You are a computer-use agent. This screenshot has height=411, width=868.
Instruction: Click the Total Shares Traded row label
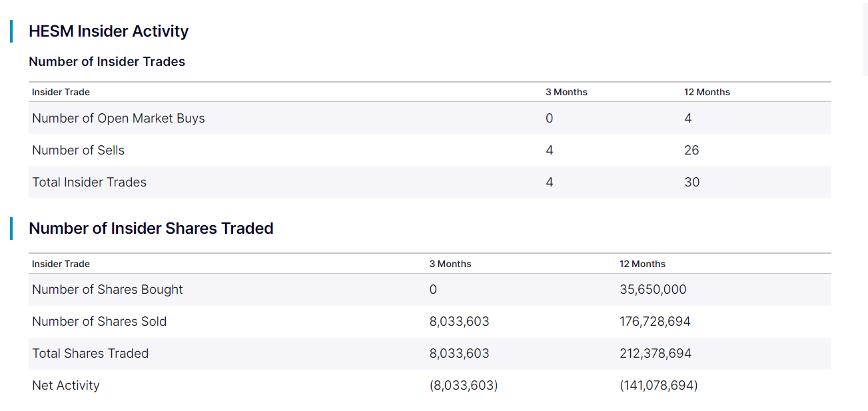[x=91, y=354]
